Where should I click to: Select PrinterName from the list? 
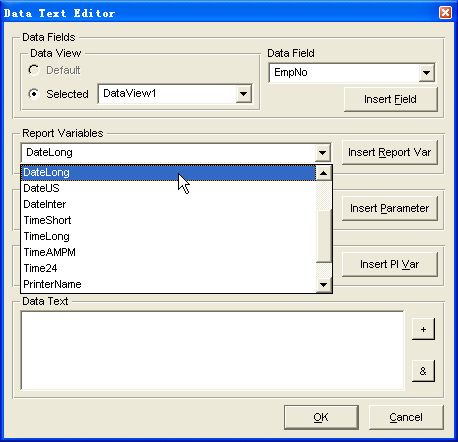click(x=168, y=284)
